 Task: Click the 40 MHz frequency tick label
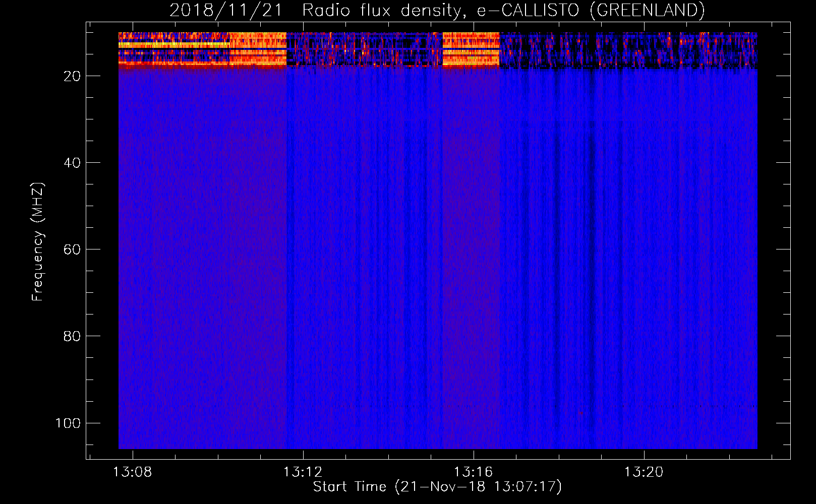coord(72,163)
